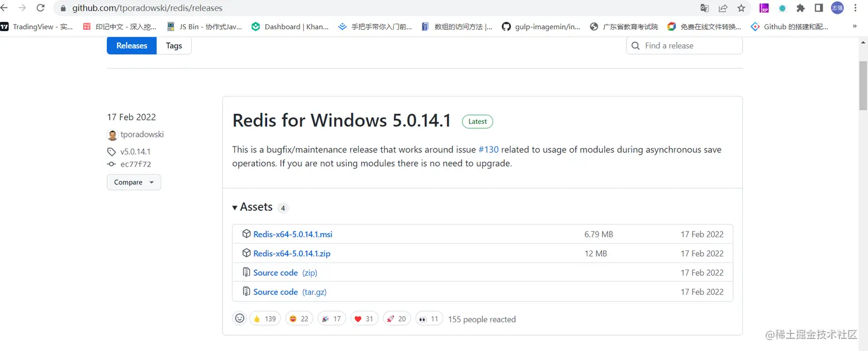This screenshot has width=868, height=351.
Task: Reload the page with the refresh icon
Action: [x=40, y=8]
